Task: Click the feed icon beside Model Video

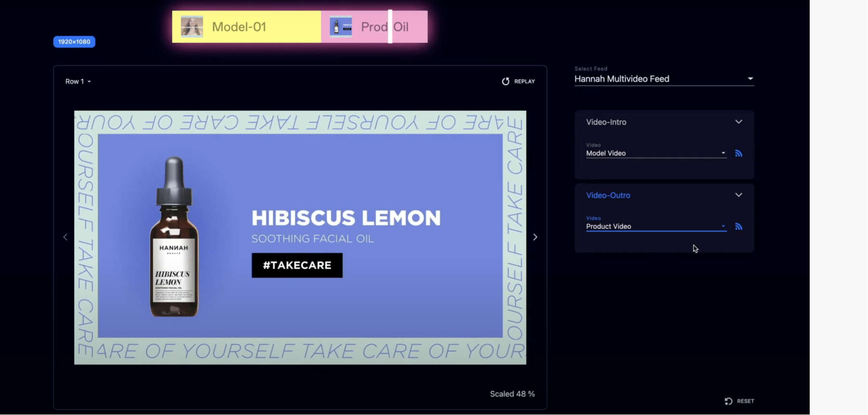Action: (x=738, y=154)
